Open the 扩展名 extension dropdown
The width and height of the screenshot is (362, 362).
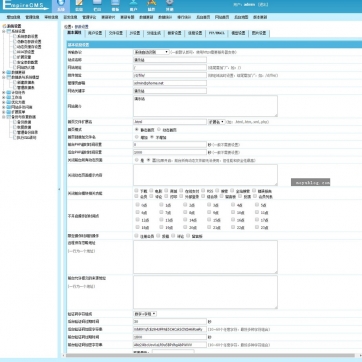216,122
